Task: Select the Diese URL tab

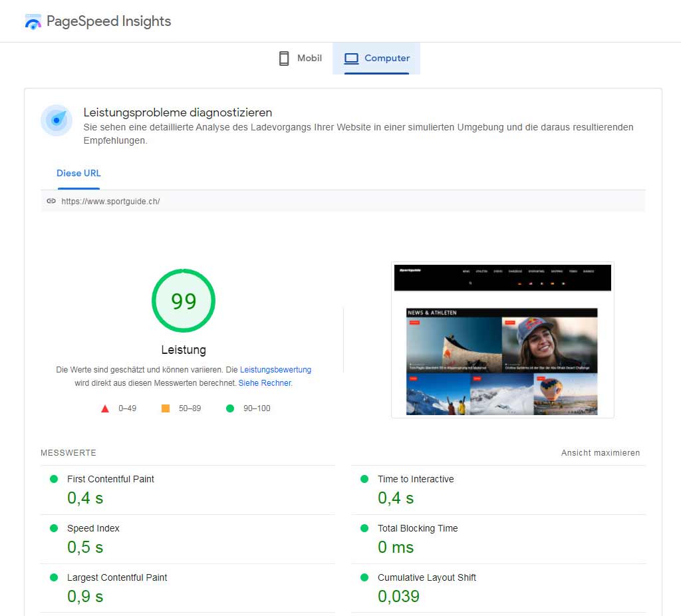Action: (78, 174)
